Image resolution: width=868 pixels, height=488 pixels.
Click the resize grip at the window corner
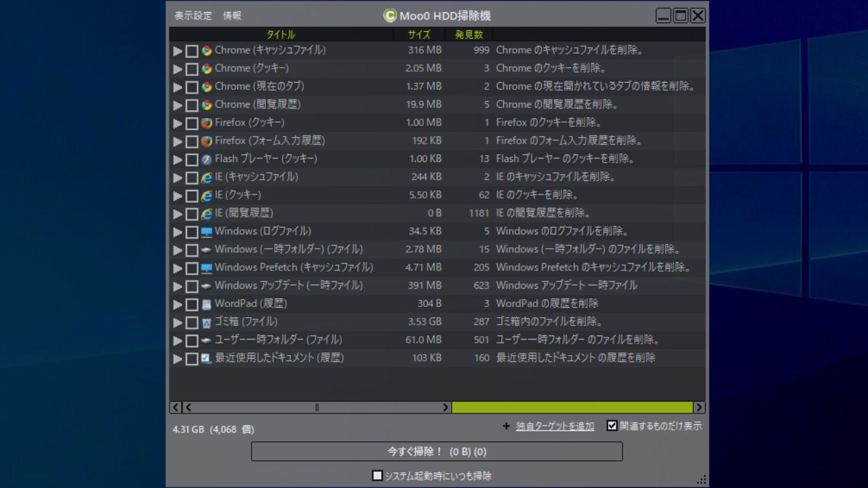(702, 479)
